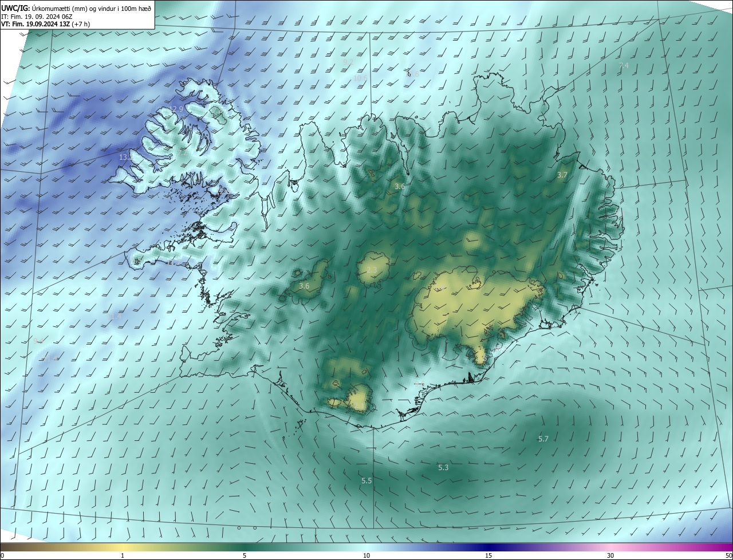The image size is (733, 560).
Task: Click the 5.5 value south of Iceland
Action: (x=367, y=480)
